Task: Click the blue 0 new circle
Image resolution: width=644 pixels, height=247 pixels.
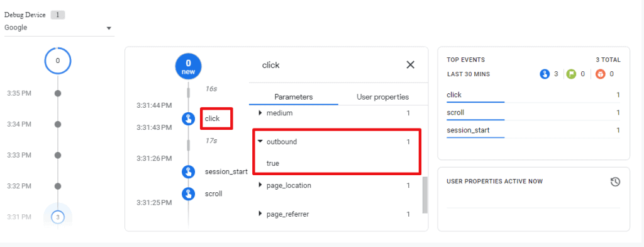Action: (188, 66)
